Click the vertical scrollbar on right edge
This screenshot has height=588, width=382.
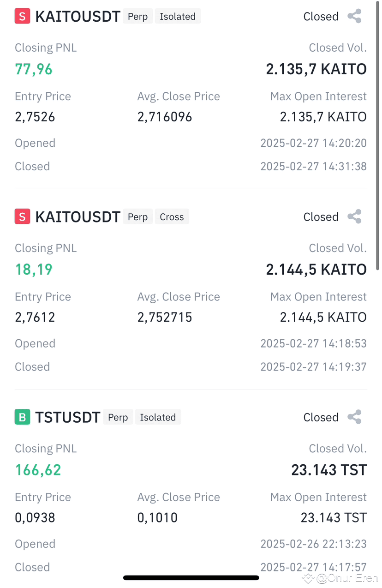[x=378, y=136]
